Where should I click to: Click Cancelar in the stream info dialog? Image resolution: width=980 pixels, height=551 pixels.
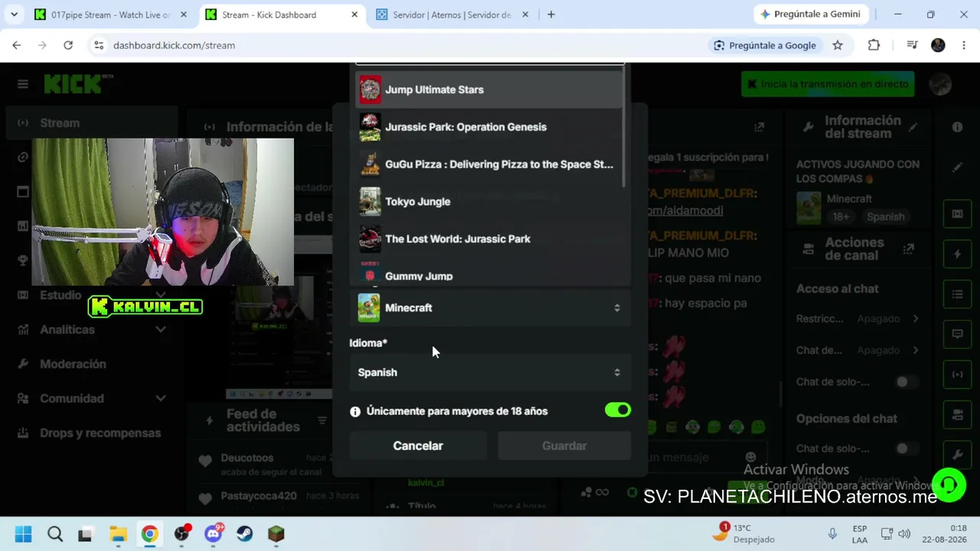pos(418,445)
